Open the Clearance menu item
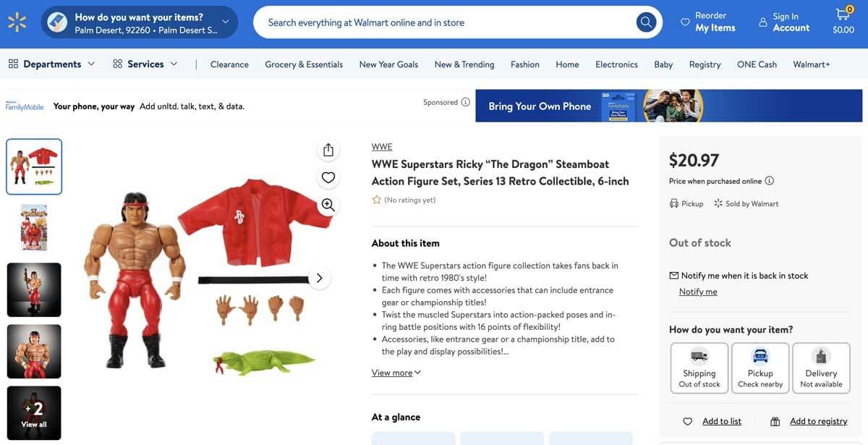 (229, 64)
